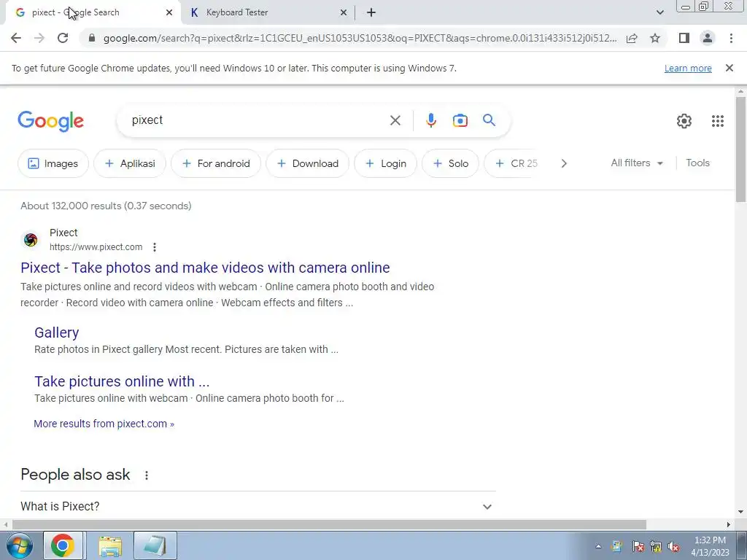Go to Google home via the logo
The width and height of the screenshot is (747, 560).
[x=50, y=121]
